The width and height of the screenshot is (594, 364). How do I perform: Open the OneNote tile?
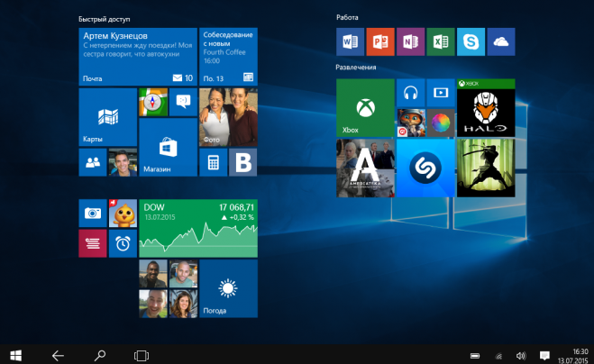pos(409,41)
